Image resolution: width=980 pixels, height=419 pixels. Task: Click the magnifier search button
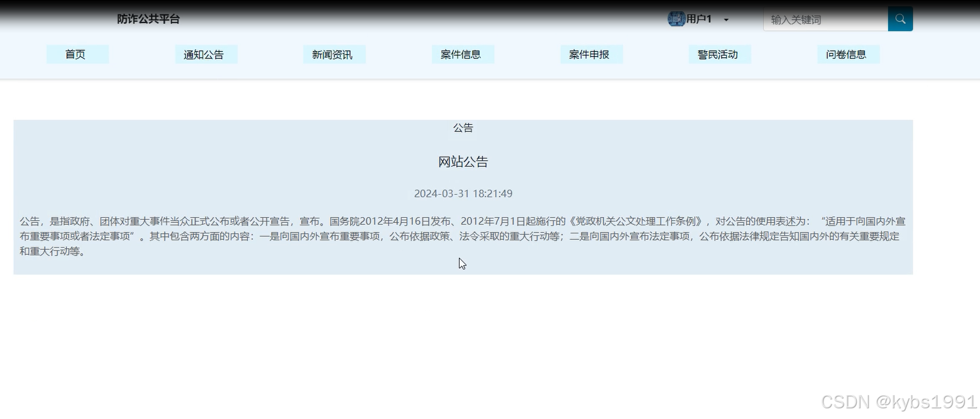(x=900, y=19)
